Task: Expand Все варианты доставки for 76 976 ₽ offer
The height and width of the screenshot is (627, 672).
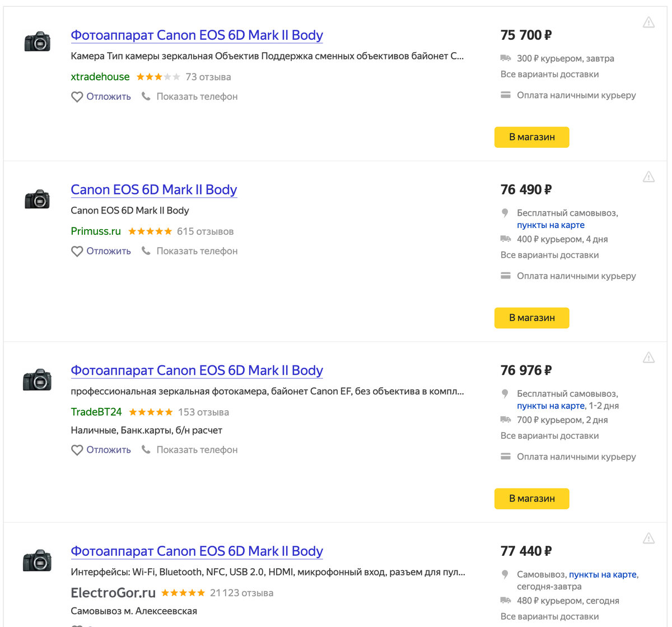Action: (x=549, y=436)
